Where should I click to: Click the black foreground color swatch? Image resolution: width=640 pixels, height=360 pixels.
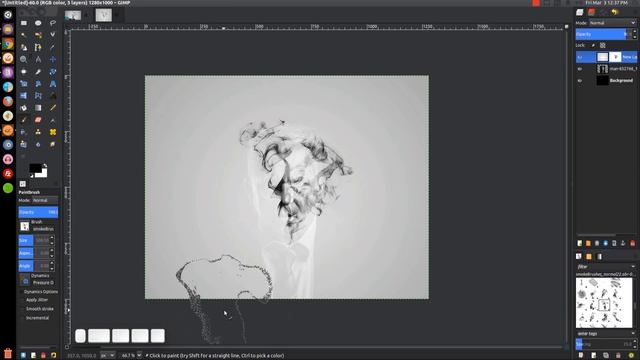tap(35, 168)
